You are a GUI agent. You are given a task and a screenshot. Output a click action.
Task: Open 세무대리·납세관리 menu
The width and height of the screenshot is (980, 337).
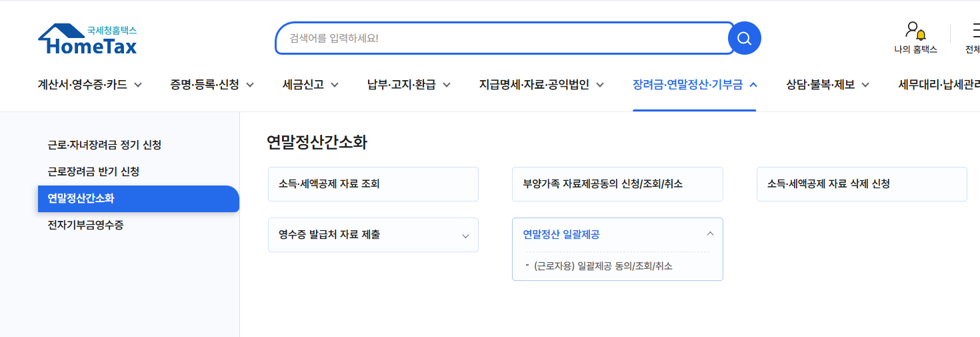939,85
